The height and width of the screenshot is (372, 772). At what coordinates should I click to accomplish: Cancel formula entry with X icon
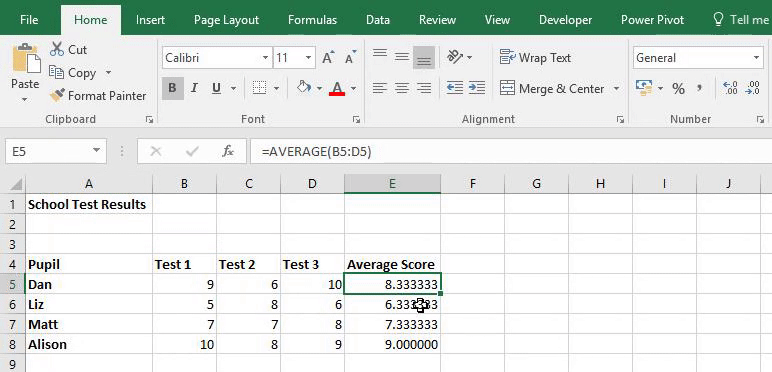tap(156, 152)
